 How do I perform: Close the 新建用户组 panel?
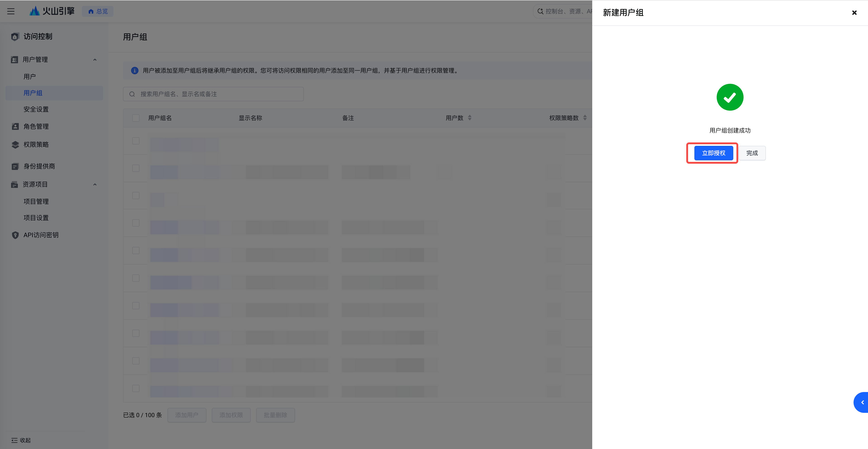[x=854, y=13]
